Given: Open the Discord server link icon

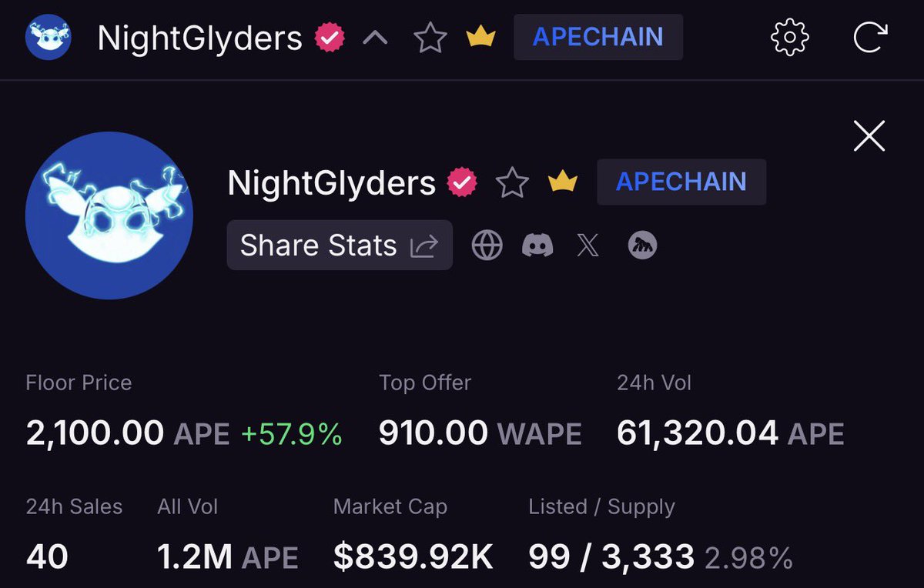Looking at the screenshot, I should 537,246.
